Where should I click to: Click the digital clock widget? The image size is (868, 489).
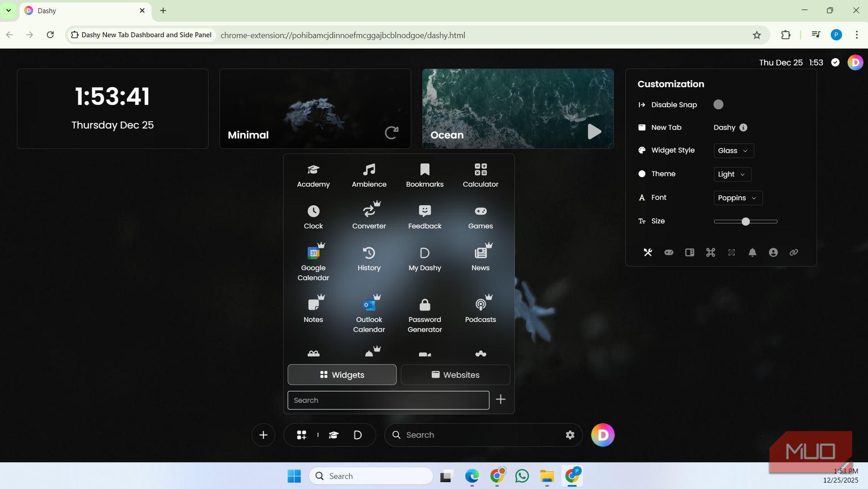112,109
